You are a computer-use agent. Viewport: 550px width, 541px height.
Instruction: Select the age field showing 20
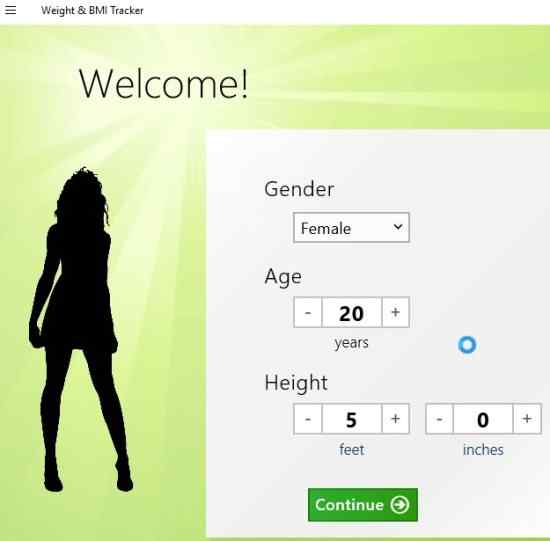pos(351,312)
